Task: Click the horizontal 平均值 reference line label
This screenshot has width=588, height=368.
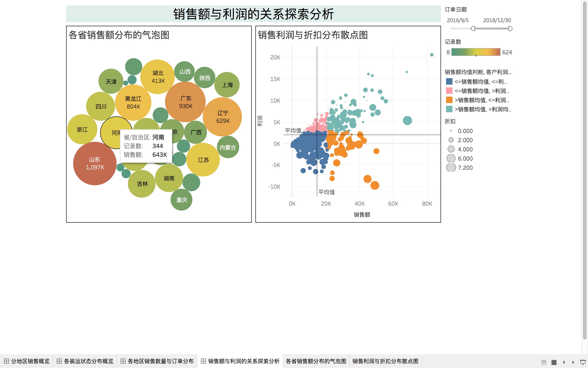Action: pyautogui.click(x=293, y=130)
